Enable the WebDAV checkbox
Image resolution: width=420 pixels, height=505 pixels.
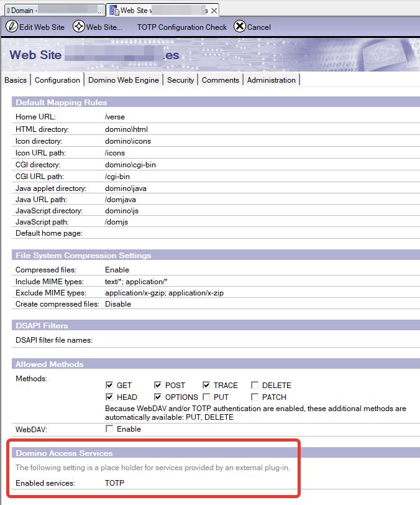point(109,429)
